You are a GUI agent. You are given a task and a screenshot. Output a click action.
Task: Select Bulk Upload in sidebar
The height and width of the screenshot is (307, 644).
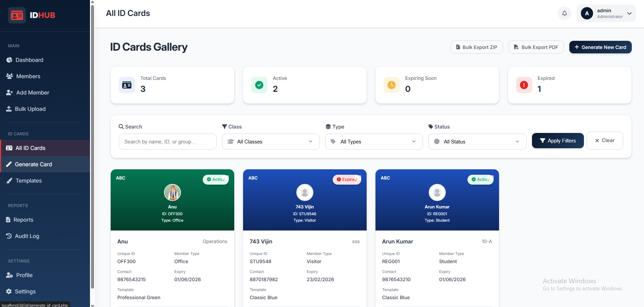pyautogui.click(x=30, y=109)
